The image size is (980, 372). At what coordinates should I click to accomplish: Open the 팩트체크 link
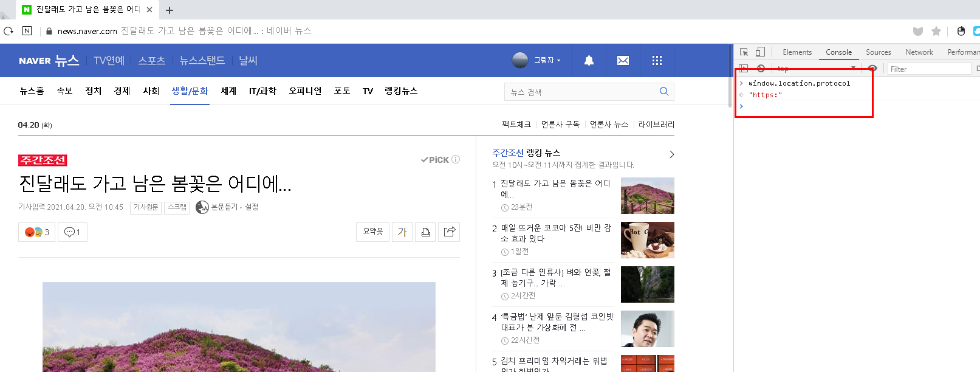516,124
